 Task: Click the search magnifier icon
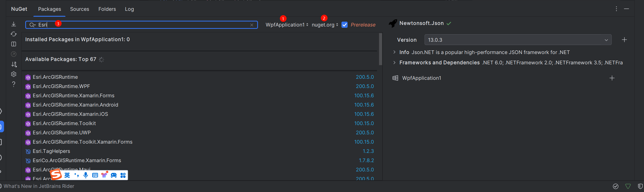coord(32,25)
